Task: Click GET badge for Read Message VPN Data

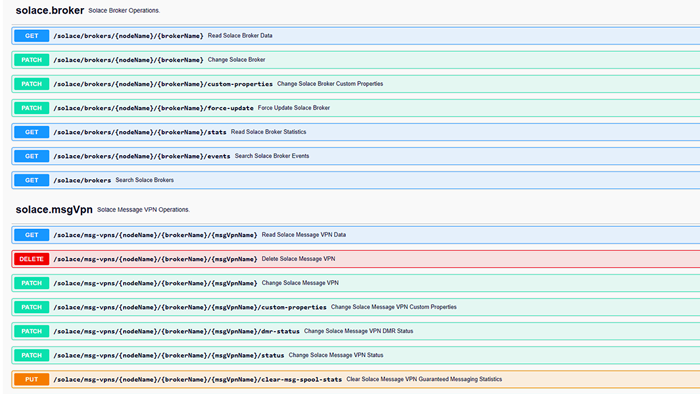Action: [x=31, y=235]
